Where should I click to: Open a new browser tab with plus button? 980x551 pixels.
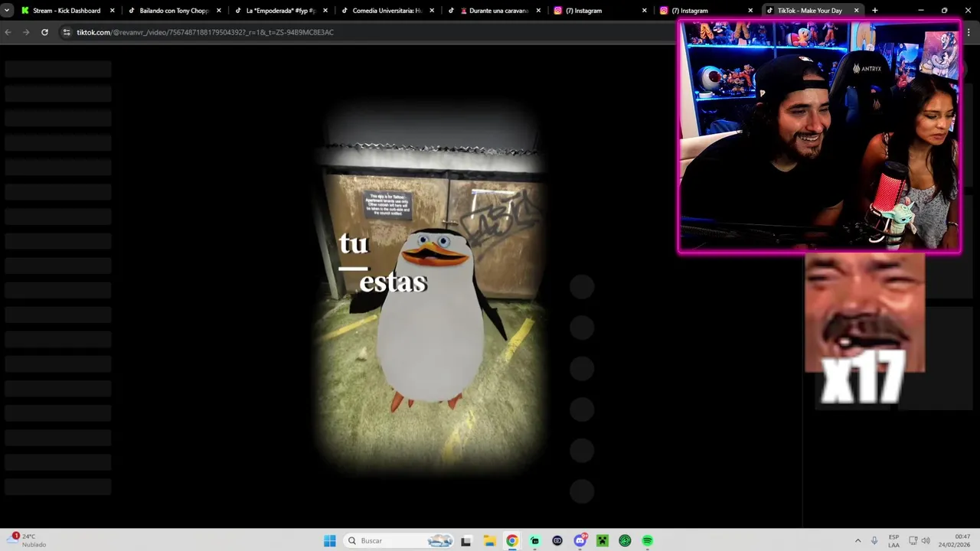(x=875, y=11)
